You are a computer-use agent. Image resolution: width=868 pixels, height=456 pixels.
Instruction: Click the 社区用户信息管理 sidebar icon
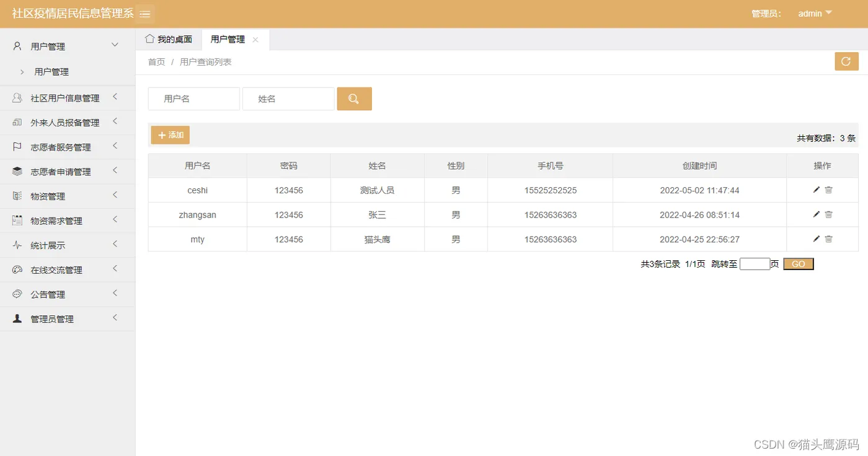[x=17, y=98]
